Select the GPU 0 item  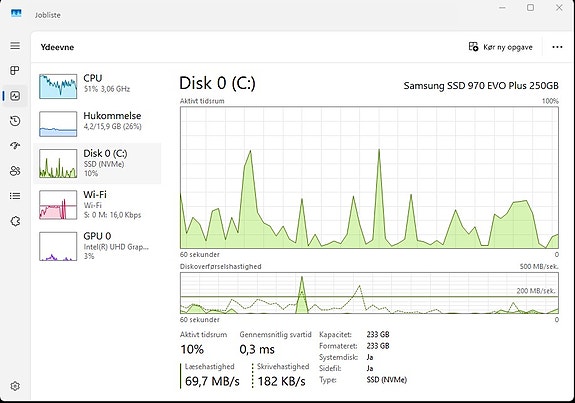pyautogui.click(x=97, y=246)
